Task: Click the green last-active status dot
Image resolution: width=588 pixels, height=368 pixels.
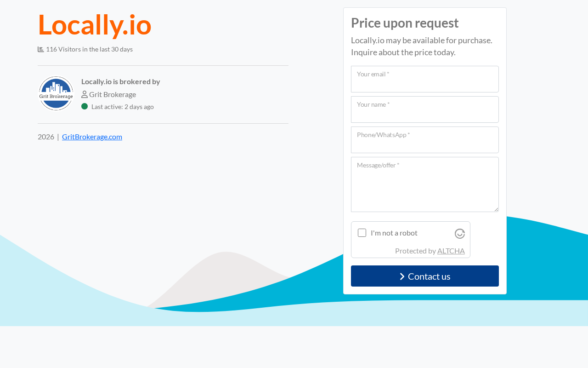Action: click(x=85, y=106)
